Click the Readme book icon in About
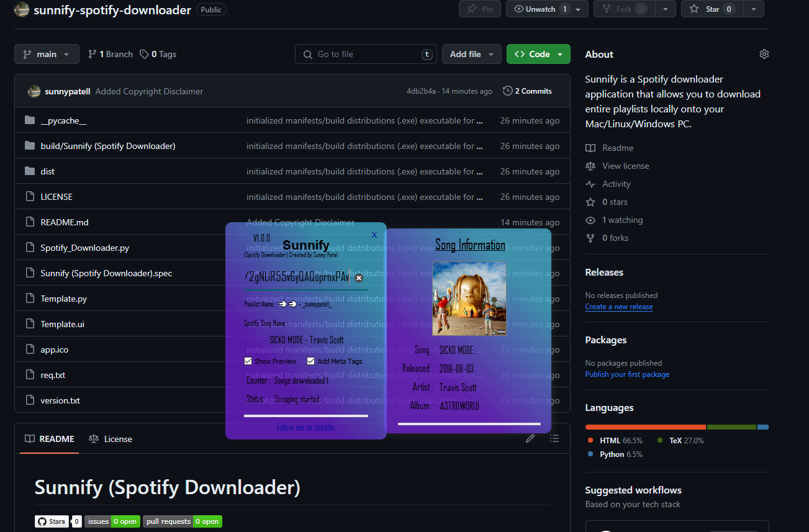Image resolution: width=809 pixels, height=532 pixels. (590, 148)
